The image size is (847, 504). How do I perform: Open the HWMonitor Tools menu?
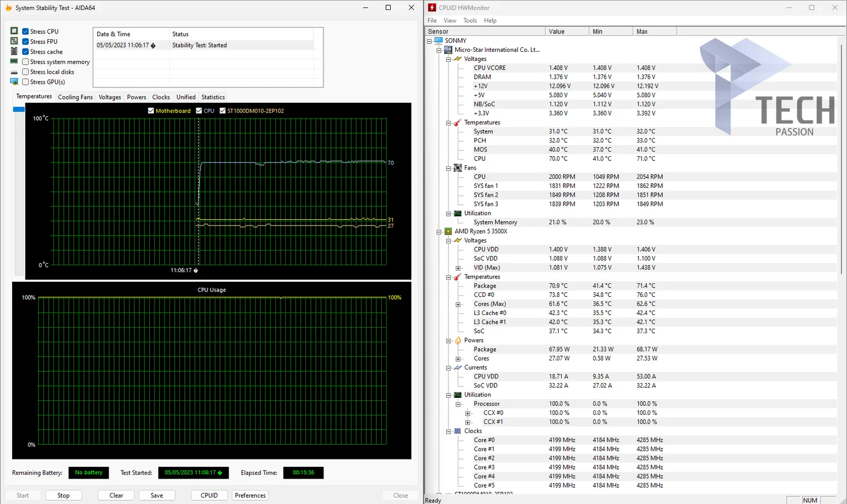point(470,21)
